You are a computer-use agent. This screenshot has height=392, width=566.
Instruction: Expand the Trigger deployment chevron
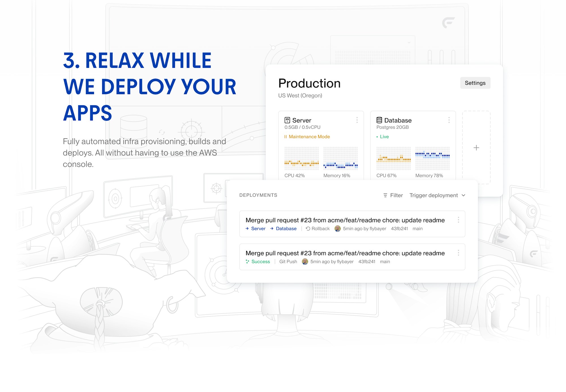[463, 195]
